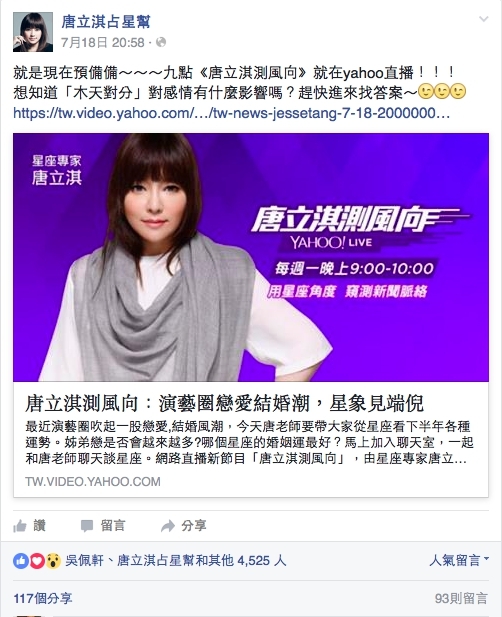Open the 唐立淇占星幫 profile picture
Viewport: 502px width, 617px height.
coord(33,32)
